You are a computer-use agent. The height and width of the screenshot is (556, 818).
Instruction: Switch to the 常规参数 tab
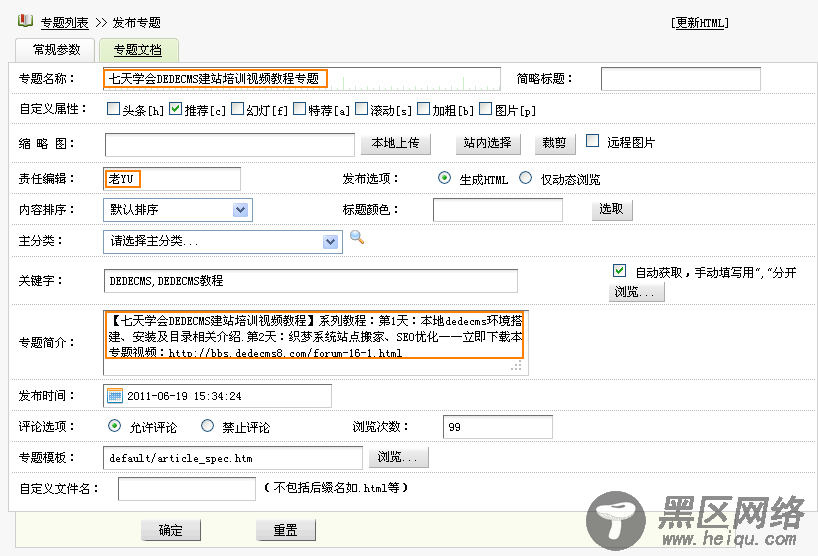pos(55,50)
